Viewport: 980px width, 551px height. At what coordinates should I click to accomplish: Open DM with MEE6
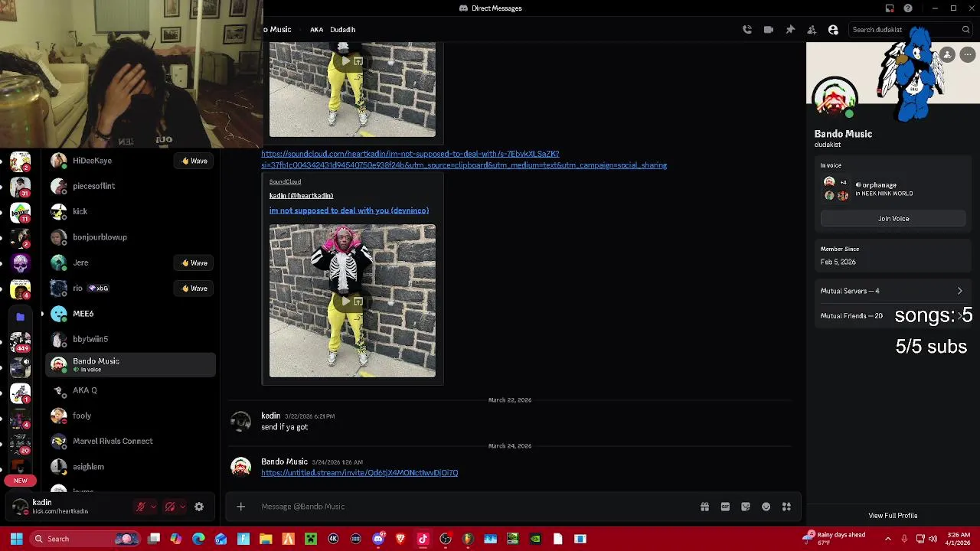click(131, 314)
